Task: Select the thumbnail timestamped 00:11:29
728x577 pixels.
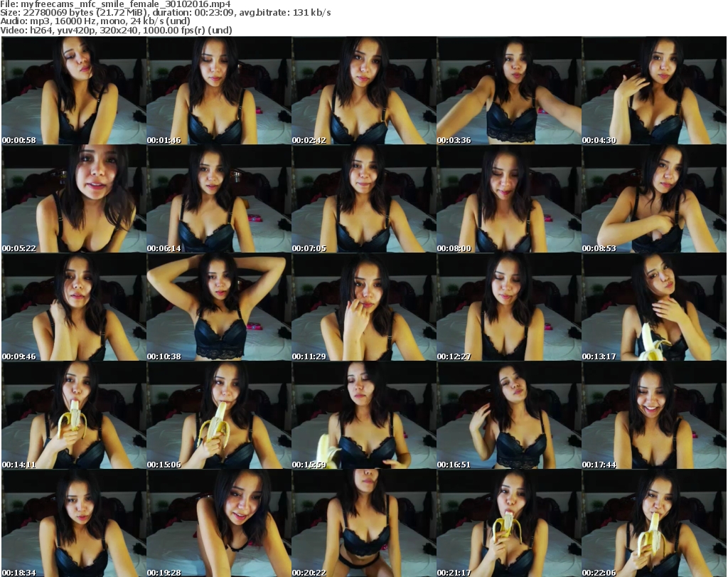Action: click(364, 307)
